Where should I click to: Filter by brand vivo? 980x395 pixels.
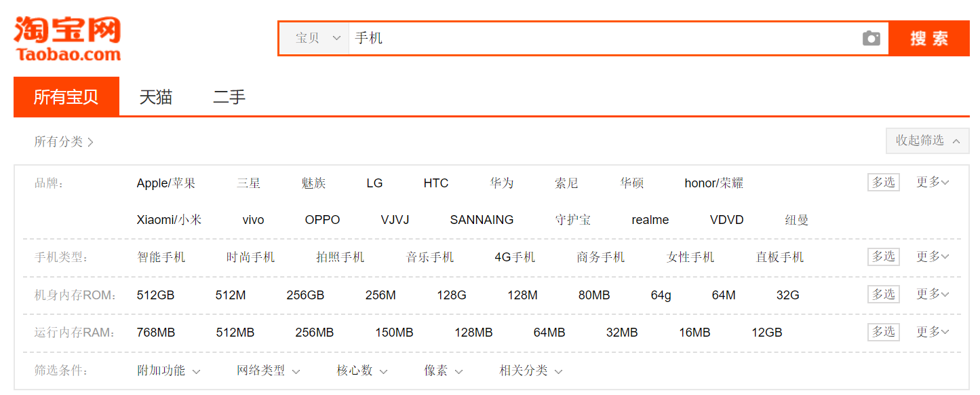(253, 220)
